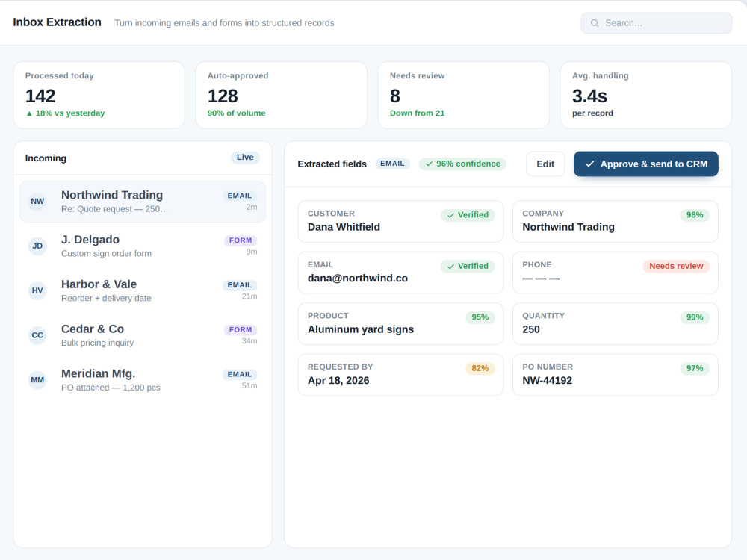
Task: Click EMAIL tag on Northwind Trading row
Action: click(x=240, y=196)
